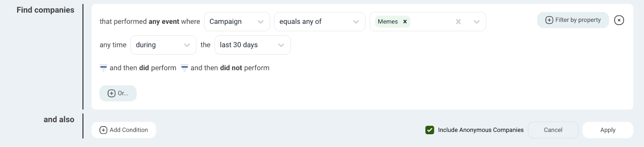This screenshot has height=147, width=644.
Task: Clear all selected campaign values
Action: coord(458,22)
